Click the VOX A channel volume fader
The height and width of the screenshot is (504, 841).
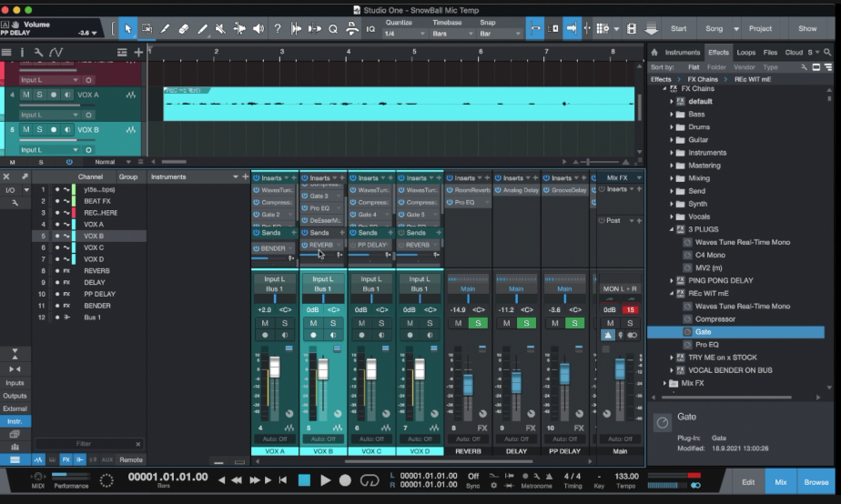[x=274, y=368]
